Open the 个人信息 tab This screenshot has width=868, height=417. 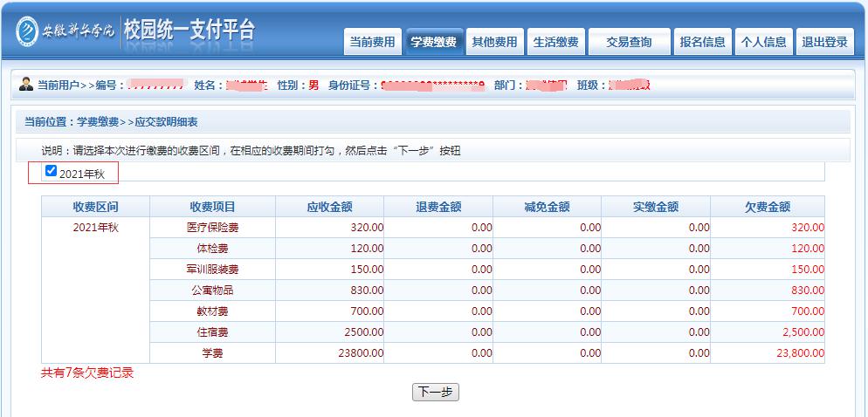pyautogui.click(x=763, y=42)
